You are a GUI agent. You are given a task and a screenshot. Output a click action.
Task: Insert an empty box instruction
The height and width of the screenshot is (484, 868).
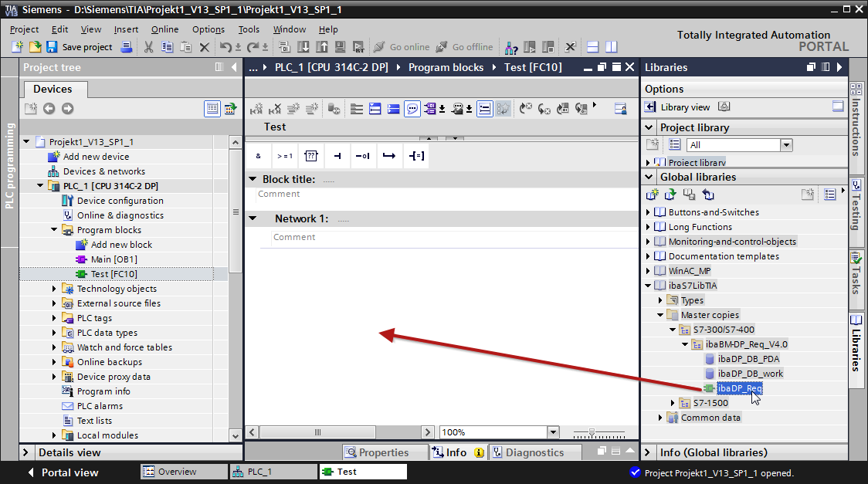coord(311,156)
